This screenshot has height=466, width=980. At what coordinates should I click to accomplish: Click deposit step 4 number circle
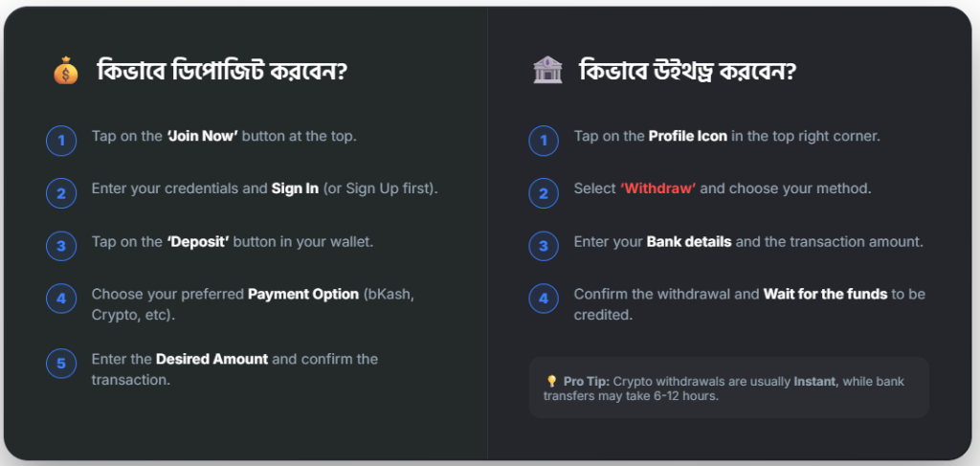click(61, 299)
